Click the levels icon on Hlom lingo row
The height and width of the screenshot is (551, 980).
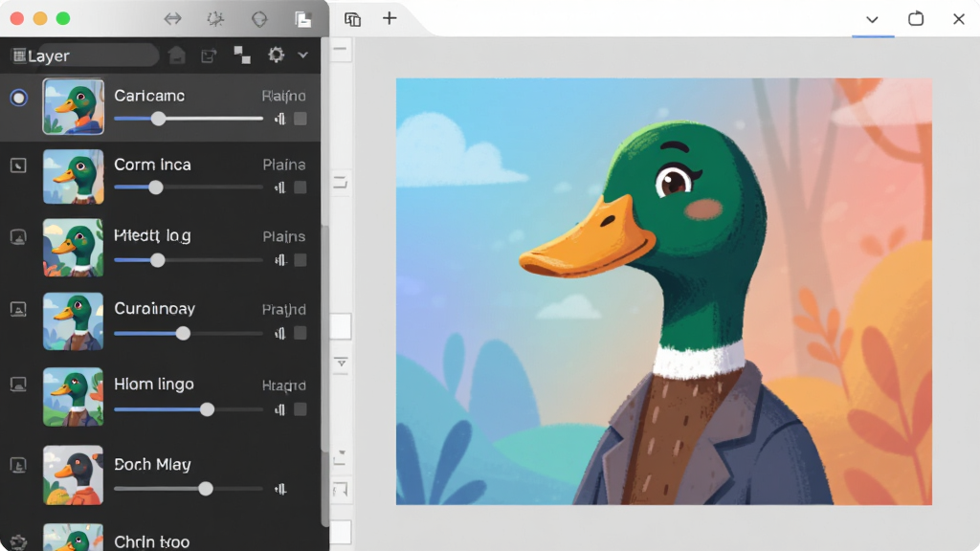pos(280,409)
